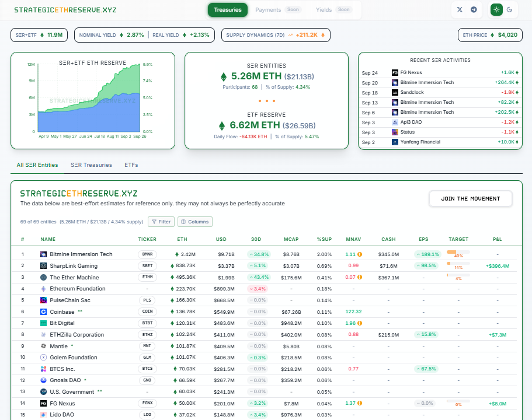Image resolution: width=532 pixels, height=420 pixels.
Task: Open the Filter dropdown
Action: pyautogui.click(x=161, y=222)
